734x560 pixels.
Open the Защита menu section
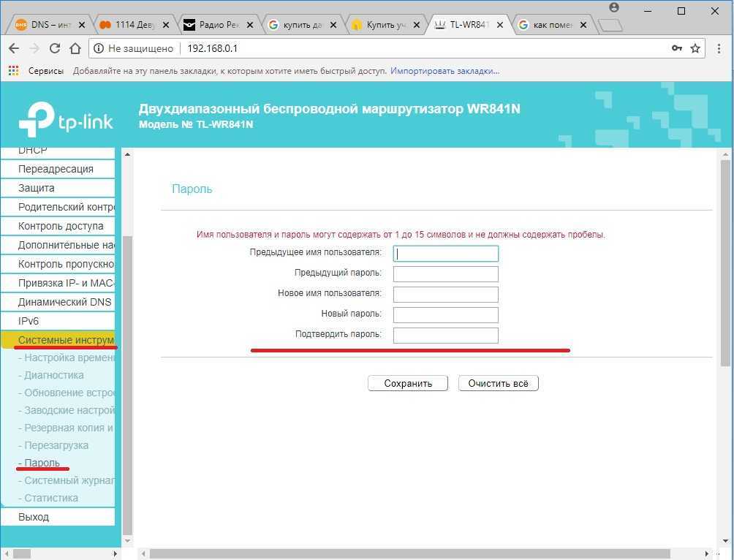58,188
